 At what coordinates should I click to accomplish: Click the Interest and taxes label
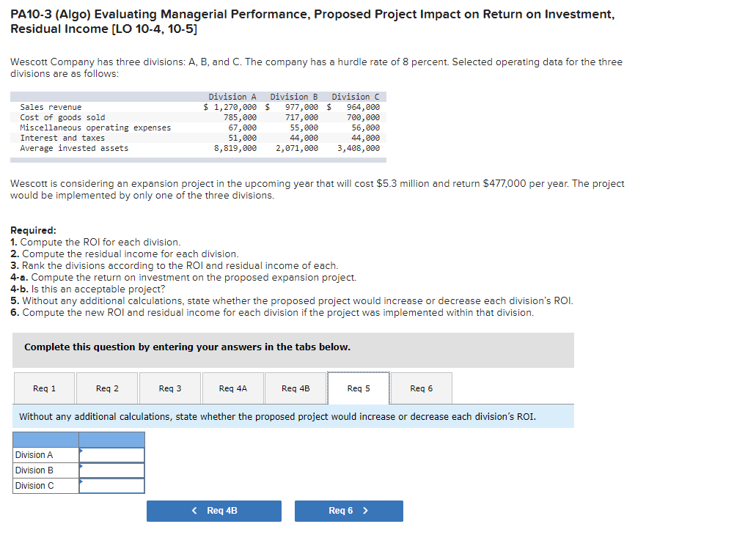(x=62, y=138)
